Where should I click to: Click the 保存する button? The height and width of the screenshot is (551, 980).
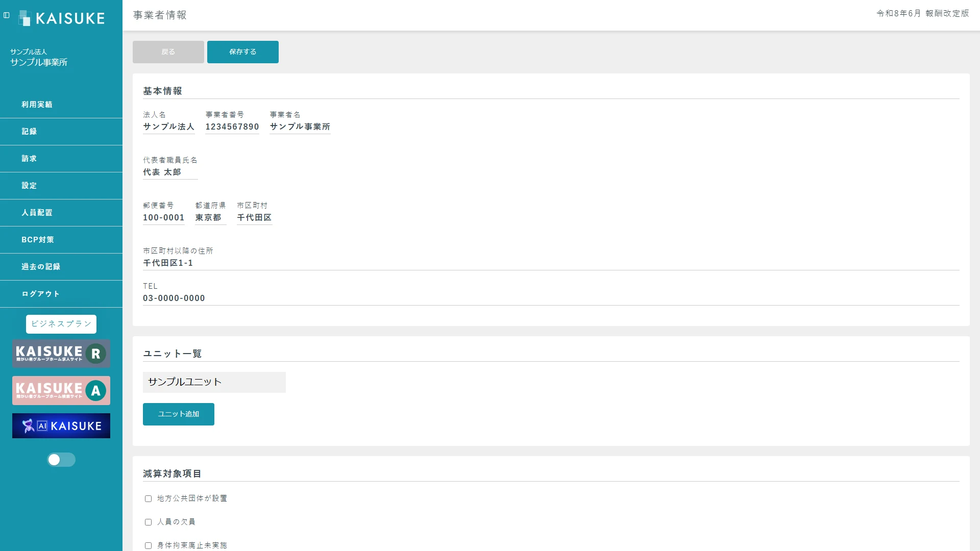tap(243, 52)
